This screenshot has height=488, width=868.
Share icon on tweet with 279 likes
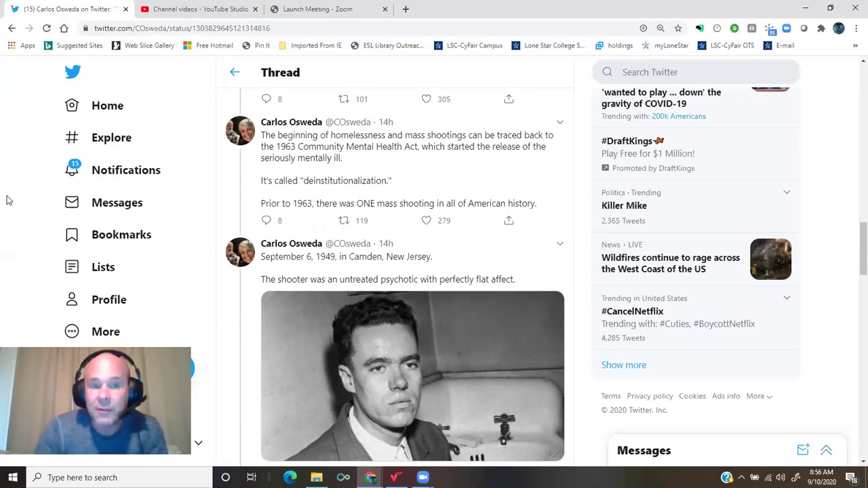pos(509,220)
